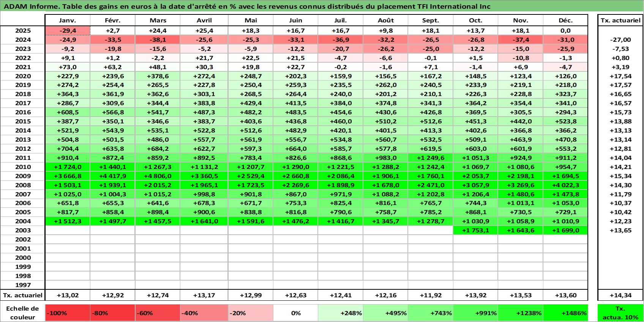
Task: Select the -20% color scale swatch
Action: pos(251,313)
